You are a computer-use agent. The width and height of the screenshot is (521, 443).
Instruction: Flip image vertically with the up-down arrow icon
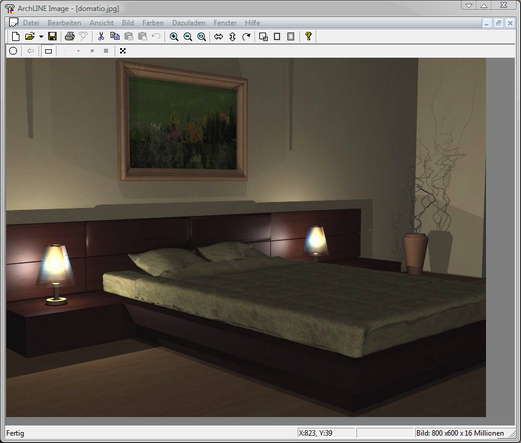click(x=232, y=37)
